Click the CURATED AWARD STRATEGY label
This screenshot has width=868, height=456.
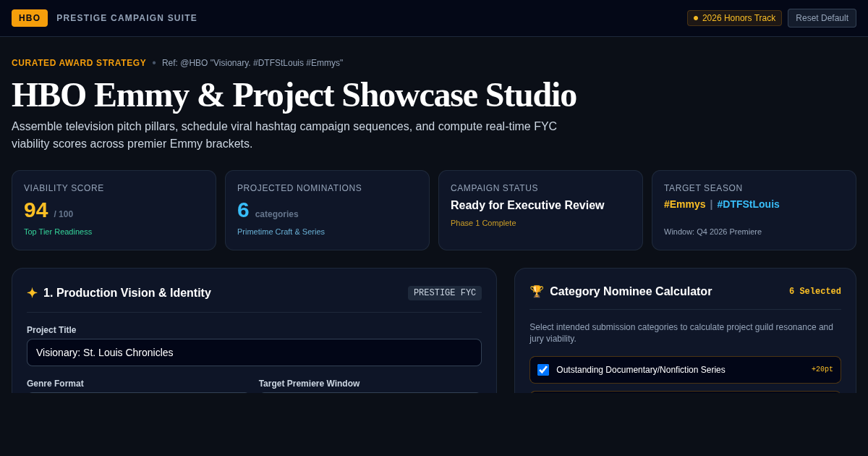(79, 63)
